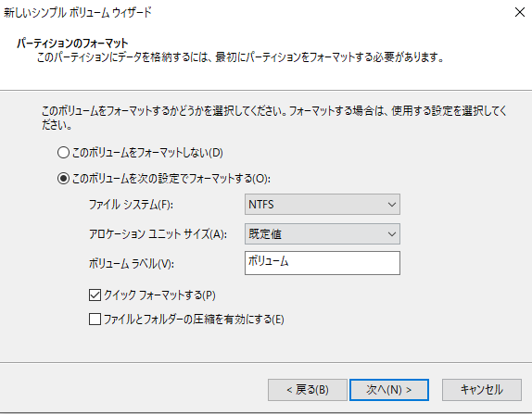Click the ボリューム ラベル(V) field label

[x=132, y=263]
